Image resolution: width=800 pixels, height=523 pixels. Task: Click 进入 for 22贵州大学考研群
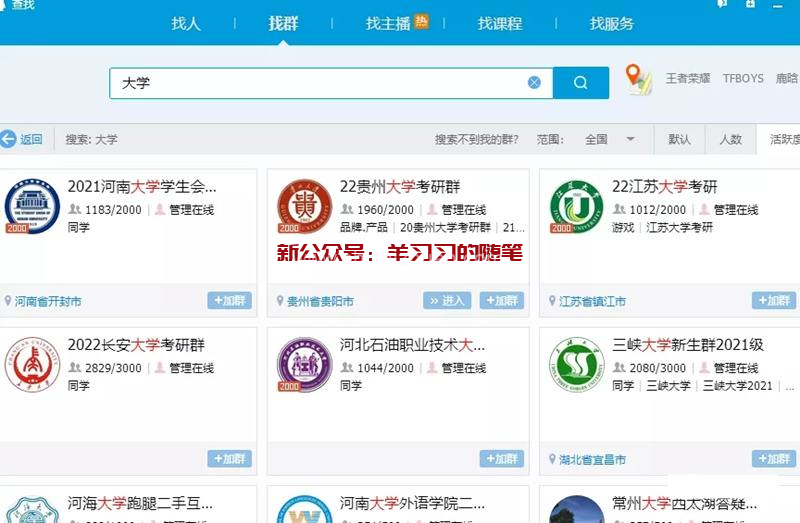447,300
